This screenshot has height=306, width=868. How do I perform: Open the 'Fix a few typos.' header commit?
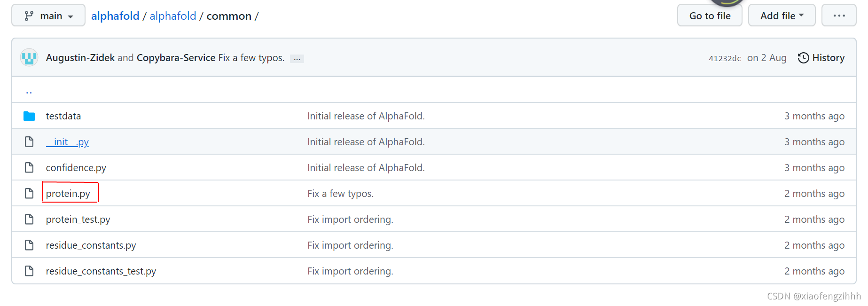pos(251,58)
